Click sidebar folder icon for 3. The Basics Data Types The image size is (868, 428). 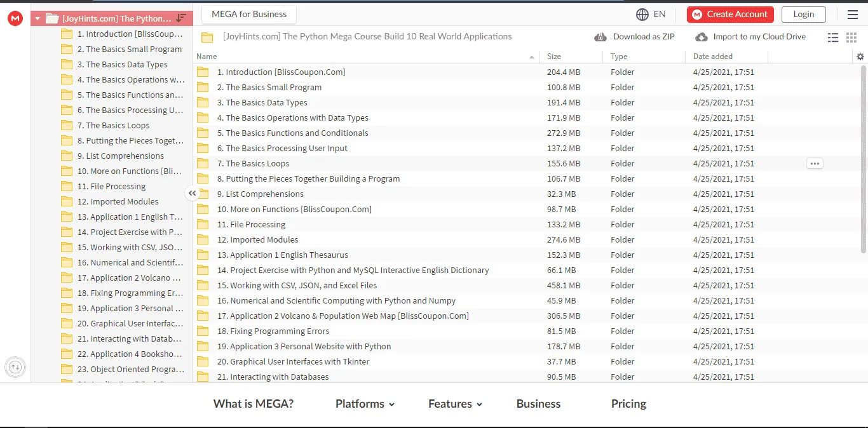(x=67, y=64)
